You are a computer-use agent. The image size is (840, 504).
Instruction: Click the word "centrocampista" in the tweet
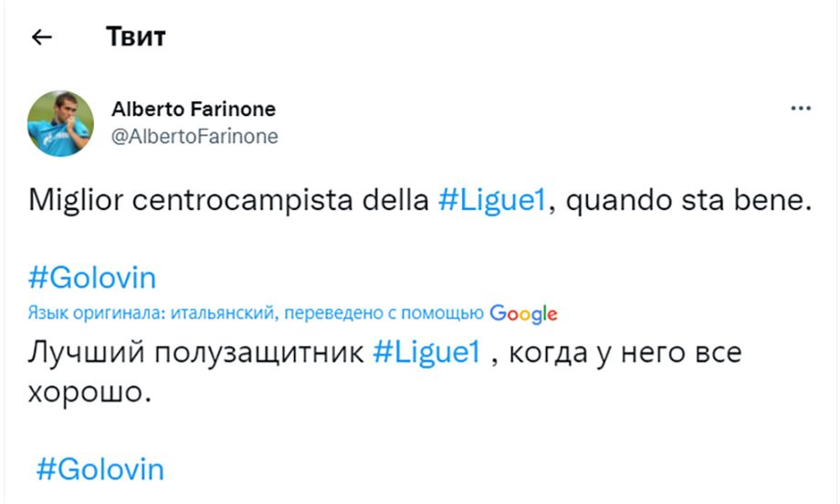242,200
